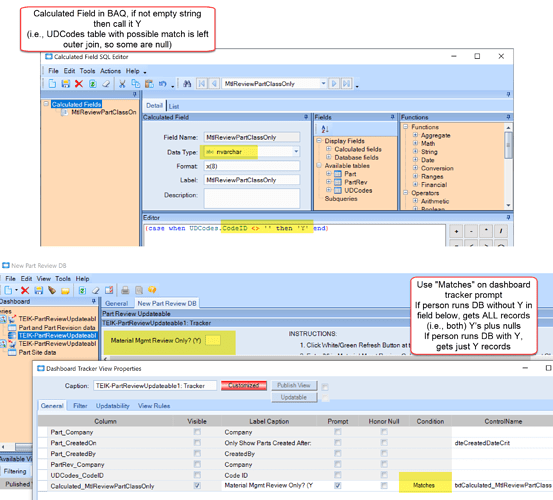Switch to the Updatability tab

point(113,406)
